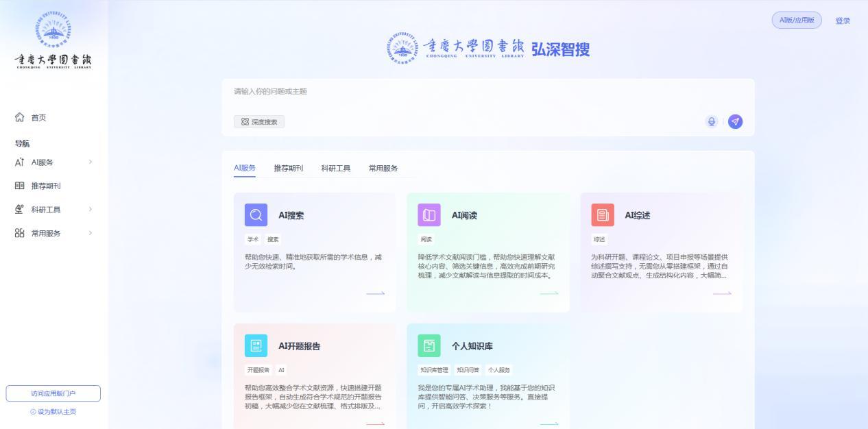The width and height of the screenshot is (868, 429).
Task: Click the AI综述 document card icon
Action: click(x=603, y=215)
